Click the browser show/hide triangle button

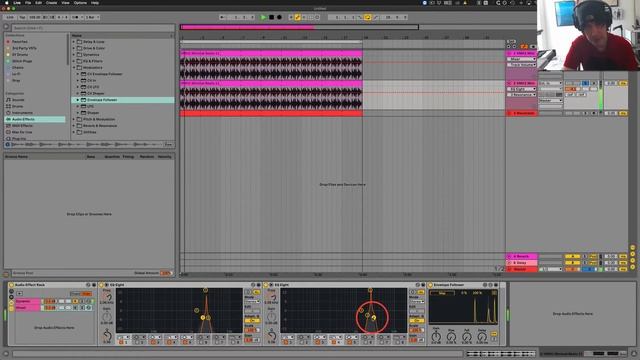coord(6,27)
